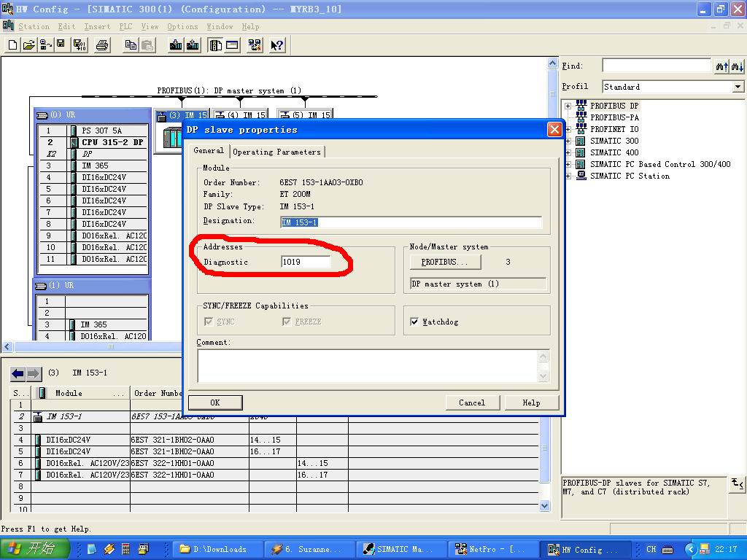
Task: Open the Edit menu
Action: (66, 27)
